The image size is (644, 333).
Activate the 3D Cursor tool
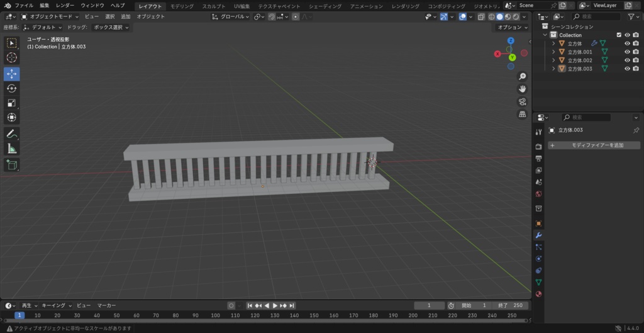[x=12, y=57]
